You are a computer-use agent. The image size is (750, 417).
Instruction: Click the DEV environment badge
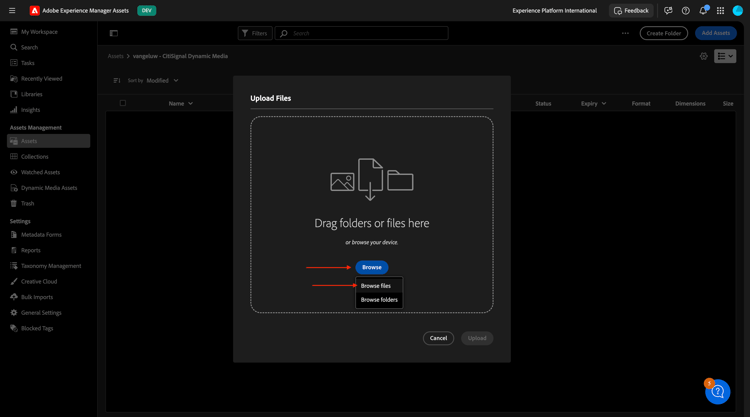click(146, 11)
